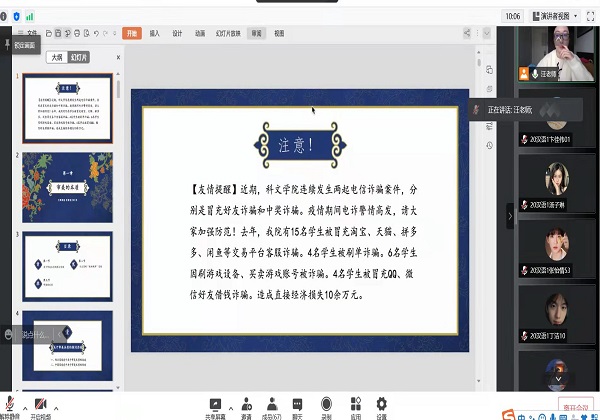Image resolution: width=600 pixels, height=420 pixels.
Task: Click the 离开会议 leave meeting button
Action: point(576,408)
